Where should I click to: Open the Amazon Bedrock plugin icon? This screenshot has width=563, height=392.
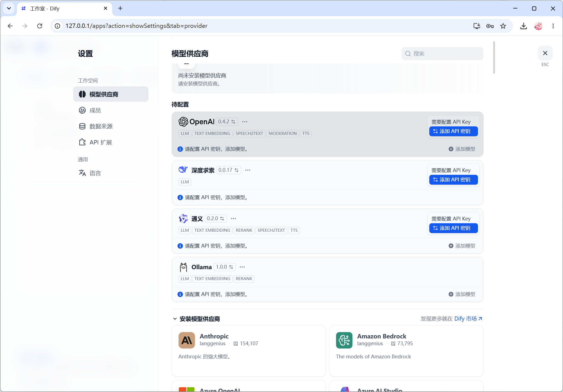click(344, 340)
